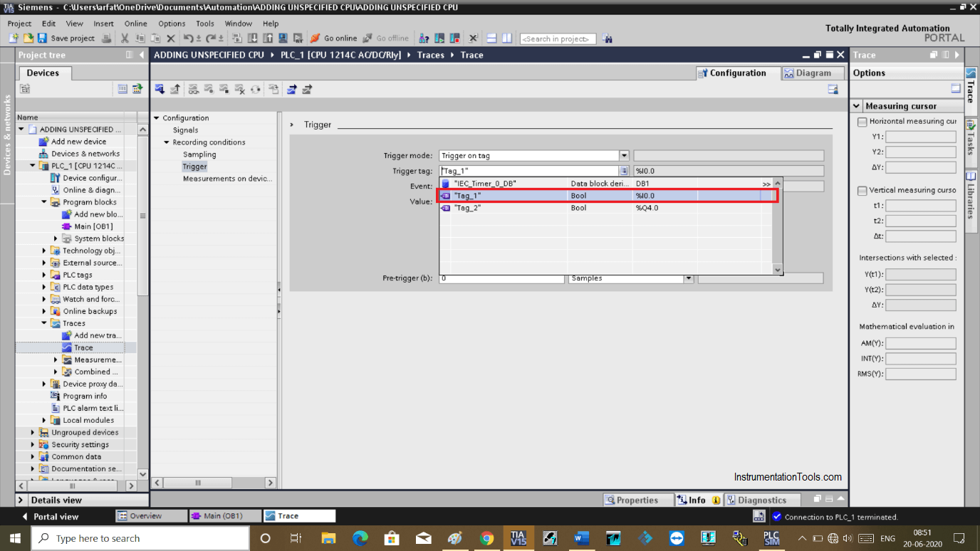
Task: Open the Pre-trigger Samples unit dropdown
Action: [688, 278]
